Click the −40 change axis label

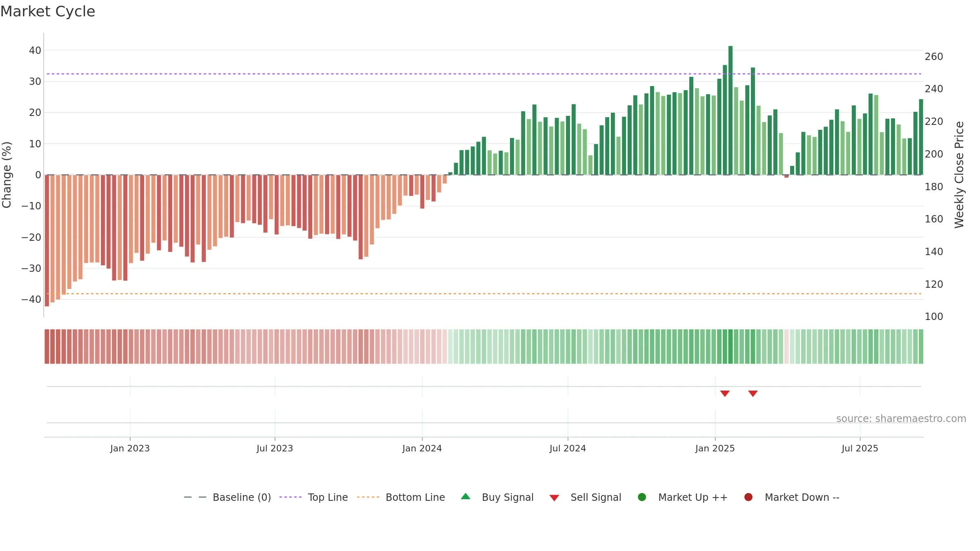coord(31,300)
